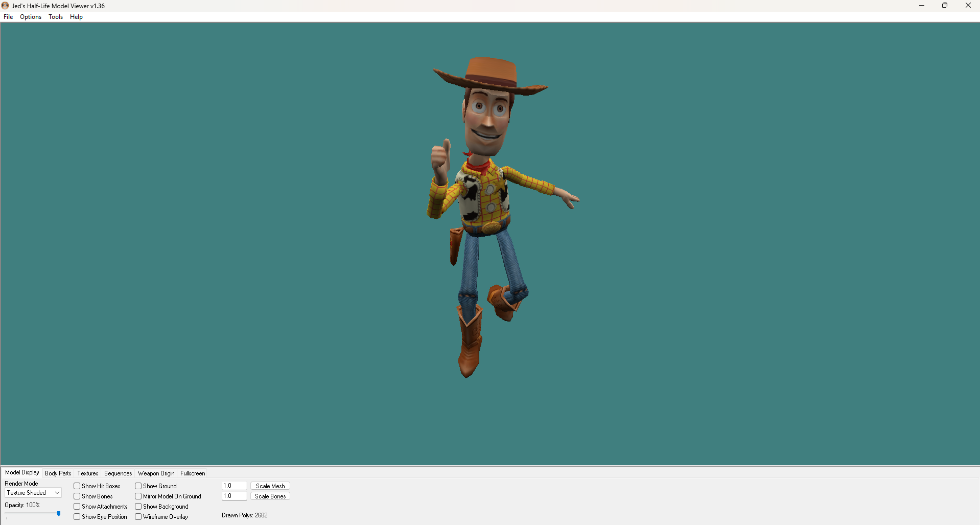Switch to the Weapon Origin tab

click(156, 473)
